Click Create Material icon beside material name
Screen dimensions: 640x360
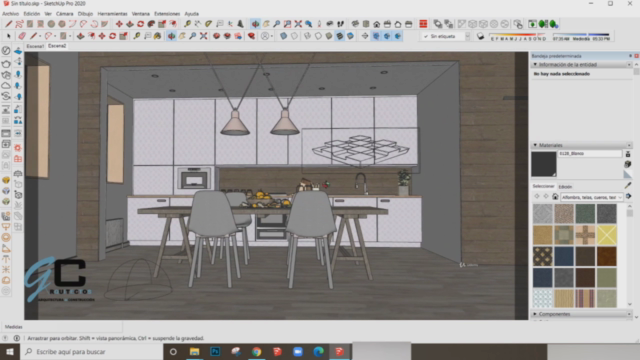point(628,164)
